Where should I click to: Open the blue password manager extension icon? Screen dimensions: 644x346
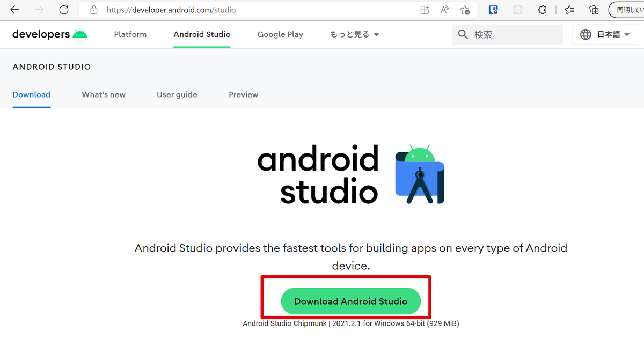[x=493, y=10]
